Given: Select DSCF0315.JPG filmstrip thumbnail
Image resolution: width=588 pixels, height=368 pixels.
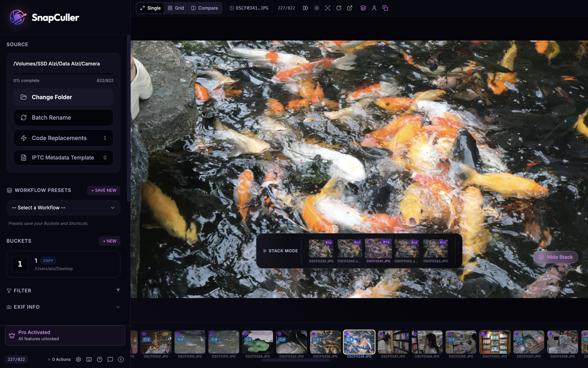Looking at the screenshot, I should 224,342.
